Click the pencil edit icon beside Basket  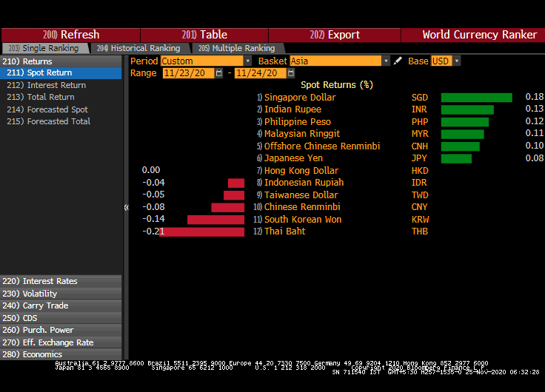pyautogui.click(x=398, y=61)
